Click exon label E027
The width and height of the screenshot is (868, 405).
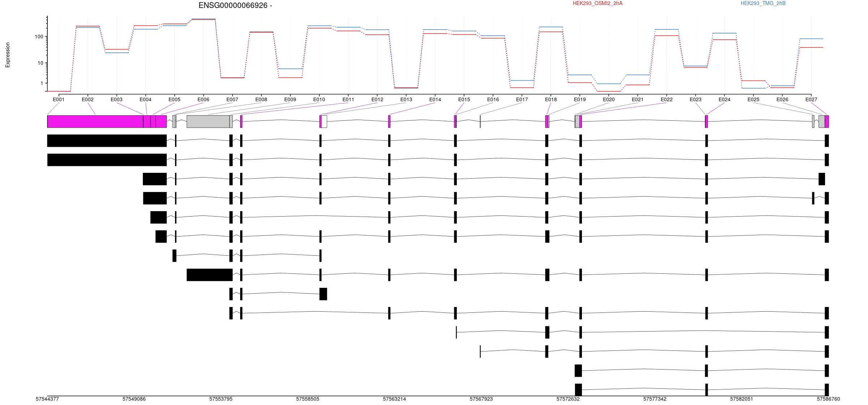click(x=811, y=99)
